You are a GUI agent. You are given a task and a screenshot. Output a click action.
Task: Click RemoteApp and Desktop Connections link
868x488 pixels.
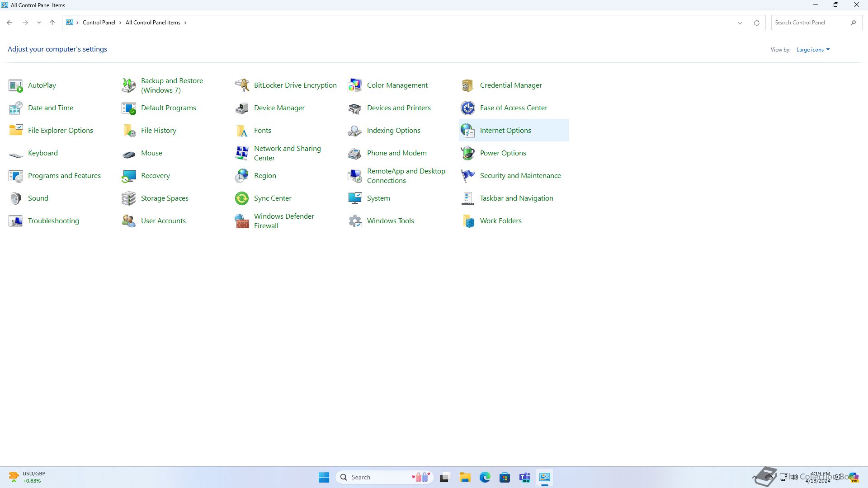tap(406, 176)
